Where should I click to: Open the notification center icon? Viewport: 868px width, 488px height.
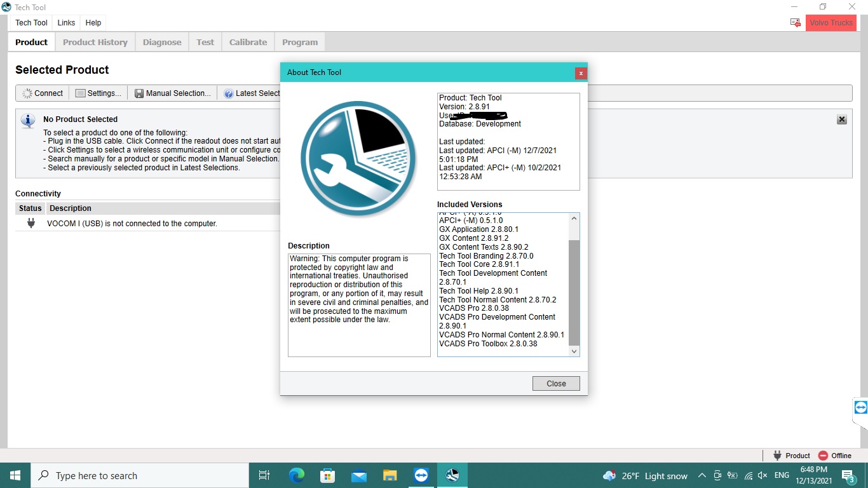(x=848, y=475)
